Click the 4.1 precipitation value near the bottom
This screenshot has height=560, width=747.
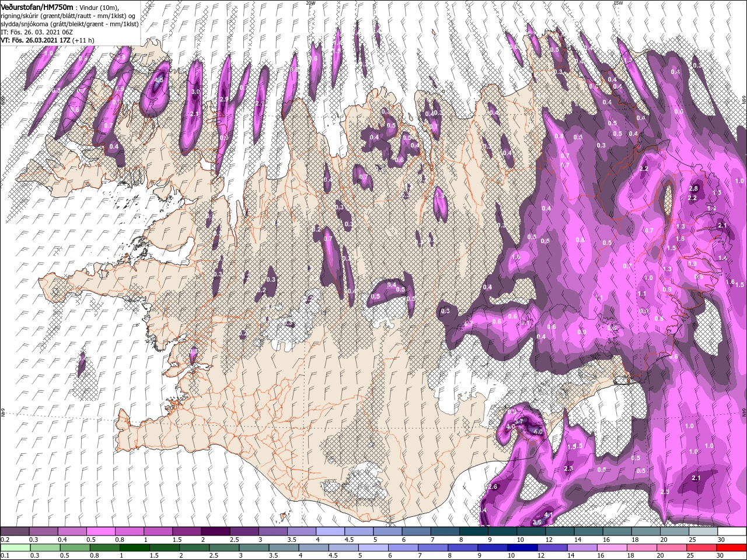point(548,514)
